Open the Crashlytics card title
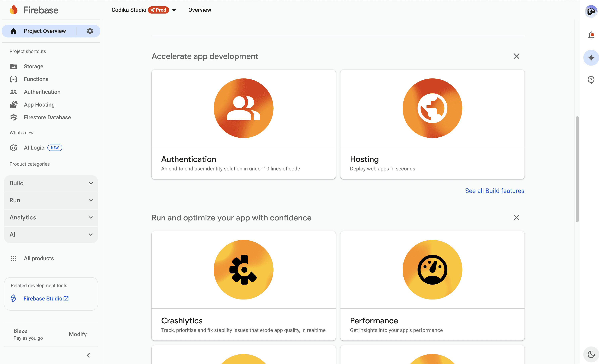Screen dimensions: 602x364 click(x=182, y=321)
